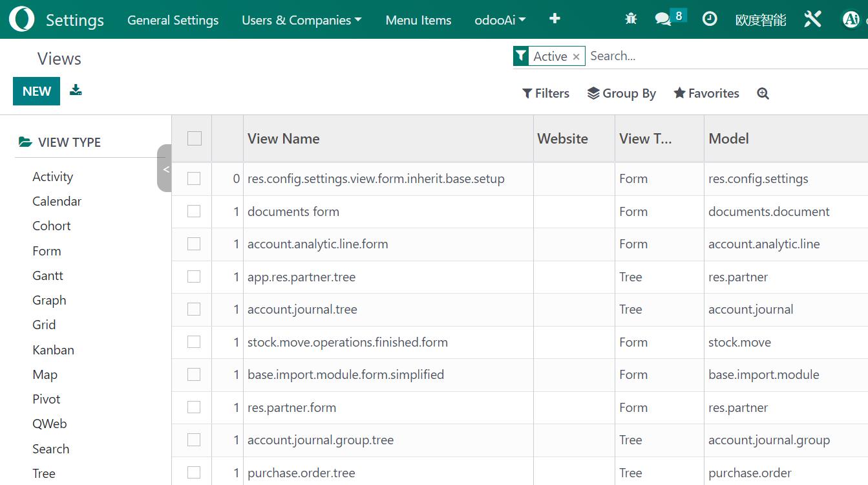Check the box for stock.move.operations.finished.form row

pos(194,342)
